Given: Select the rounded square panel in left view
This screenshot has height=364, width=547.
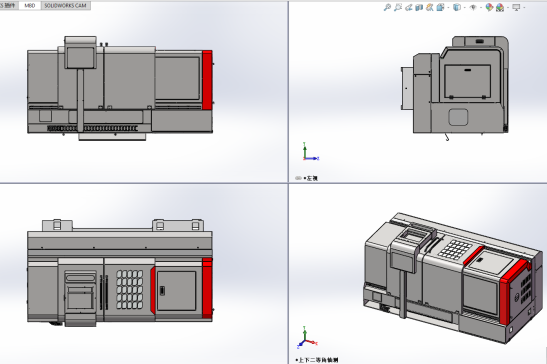Looking at the screenshot, I should tap(458, 117).
